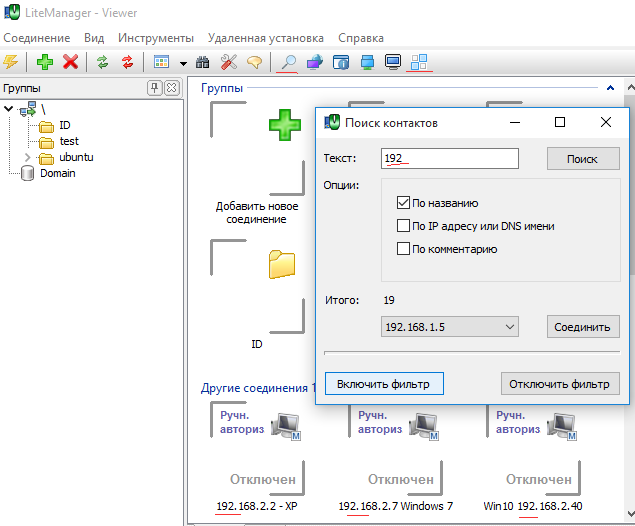
Task: Click the 192.168.2.2 - XP label
Action: coord(257,506)
